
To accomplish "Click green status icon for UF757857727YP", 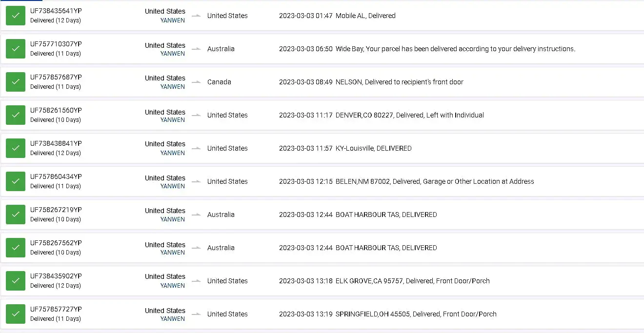I will [x=16, y=314].
